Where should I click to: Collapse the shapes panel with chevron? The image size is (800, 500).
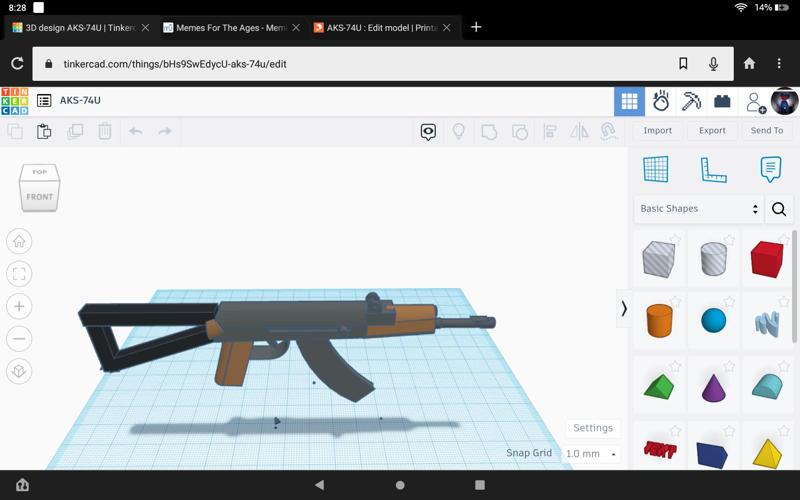click(x=624, y=308)
